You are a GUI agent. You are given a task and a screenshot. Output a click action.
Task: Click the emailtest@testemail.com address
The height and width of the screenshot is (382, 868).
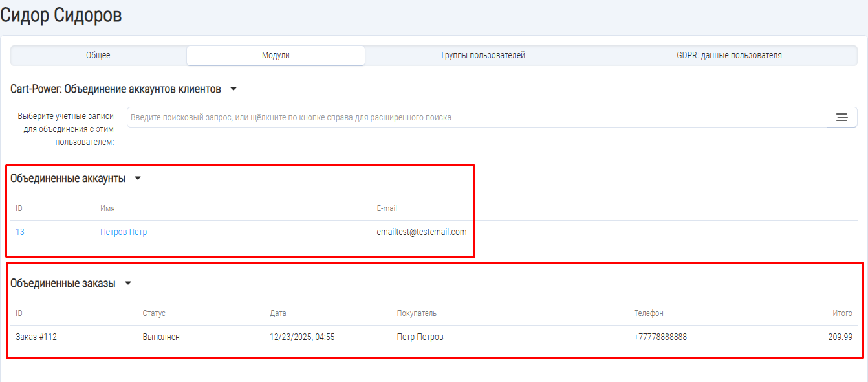[x=421, y=232]
